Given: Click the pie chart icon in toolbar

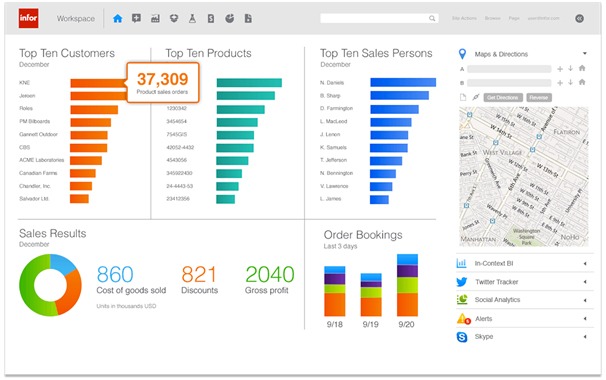Looking at the screenshot, I should coord(230,18).
